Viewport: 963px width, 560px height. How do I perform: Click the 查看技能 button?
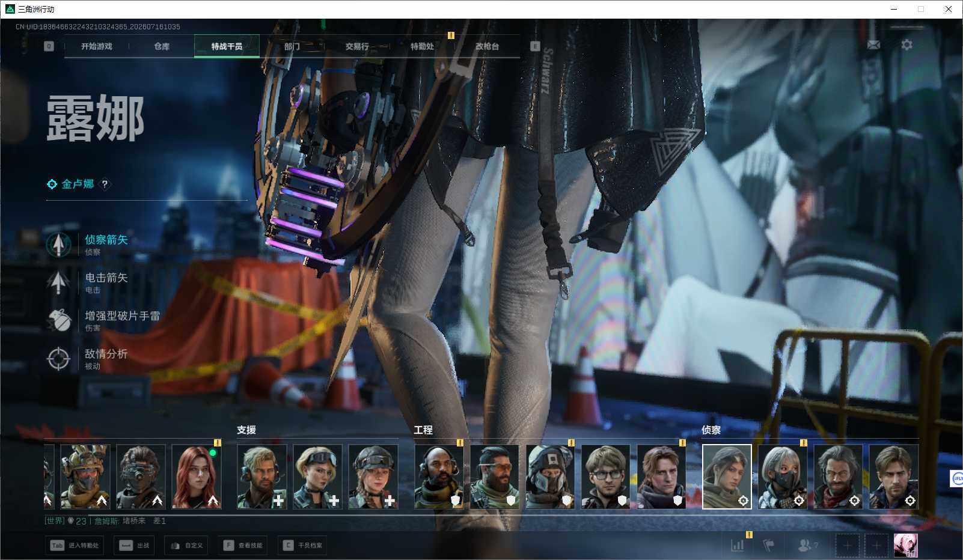pyautogui.click(x=243, y=546)
